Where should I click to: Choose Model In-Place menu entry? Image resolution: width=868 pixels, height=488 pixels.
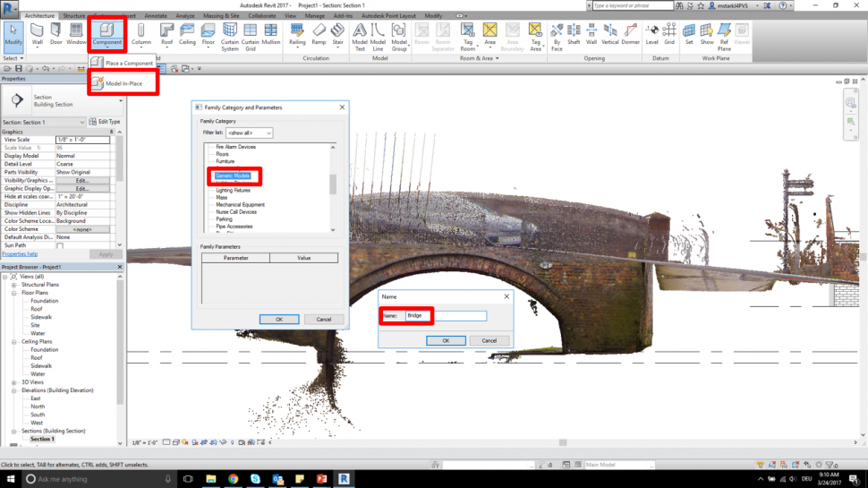tap(123, 83)
